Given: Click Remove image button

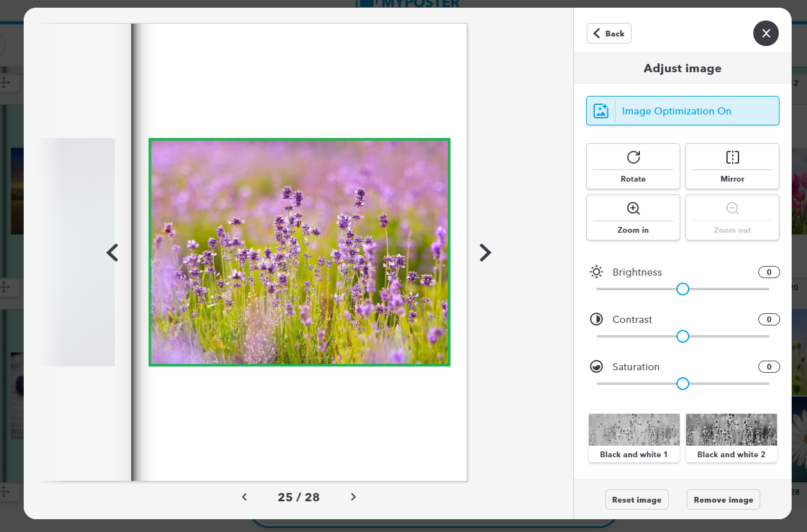Looking at the screenshot, I should coord(723,499).
